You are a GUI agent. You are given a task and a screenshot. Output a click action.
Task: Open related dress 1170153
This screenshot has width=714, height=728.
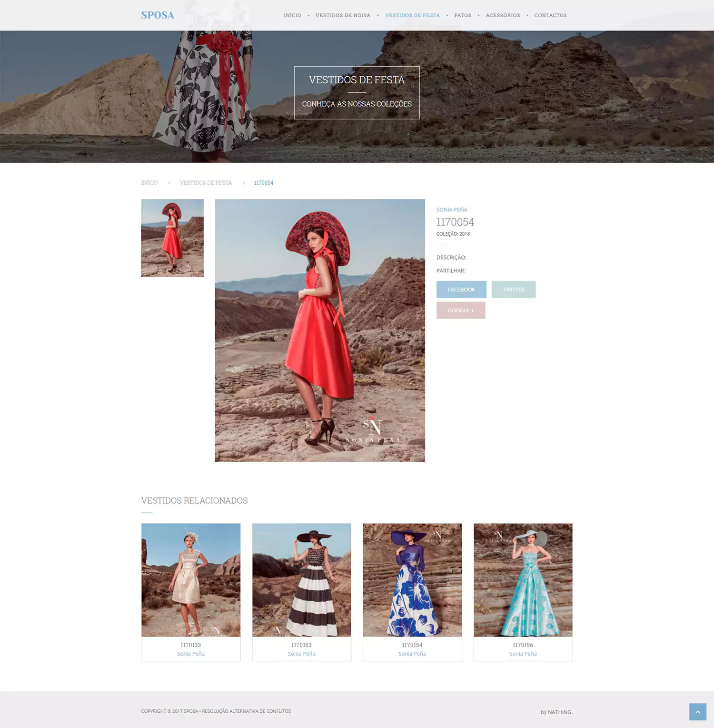pyautogui.click(x=301, y=581)
